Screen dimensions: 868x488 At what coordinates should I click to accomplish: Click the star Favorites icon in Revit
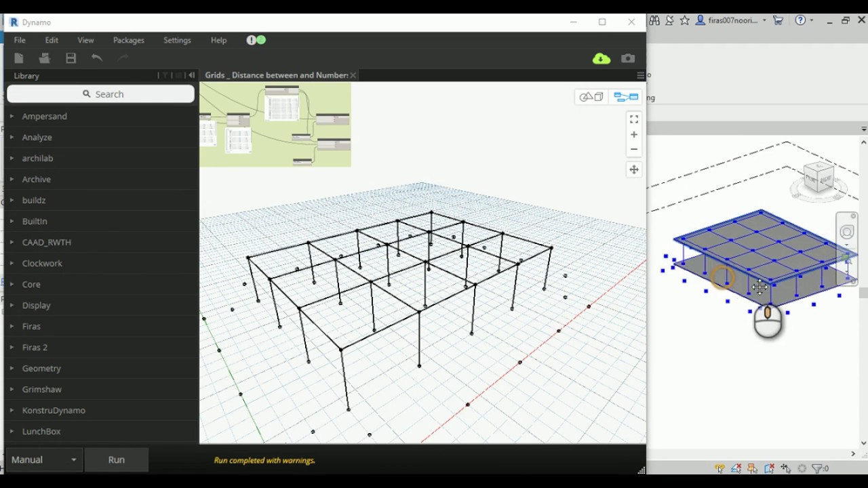(x=685, y=20)
